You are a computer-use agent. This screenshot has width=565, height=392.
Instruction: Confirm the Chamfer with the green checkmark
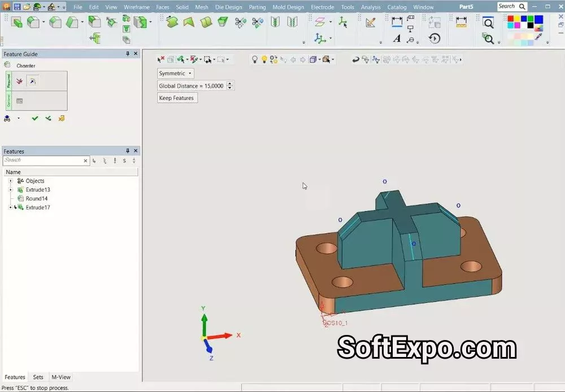click(35, 118)
